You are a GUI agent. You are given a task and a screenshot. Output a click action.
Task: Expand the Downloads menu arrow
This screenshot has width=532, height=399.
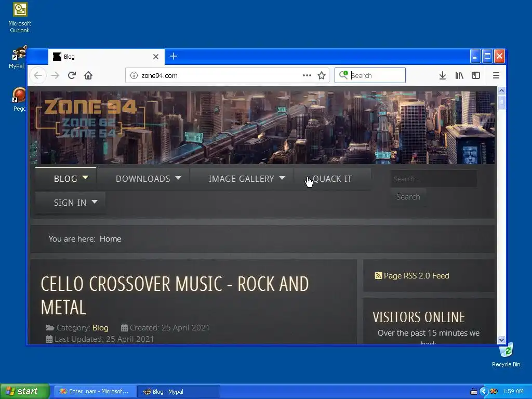178,178
